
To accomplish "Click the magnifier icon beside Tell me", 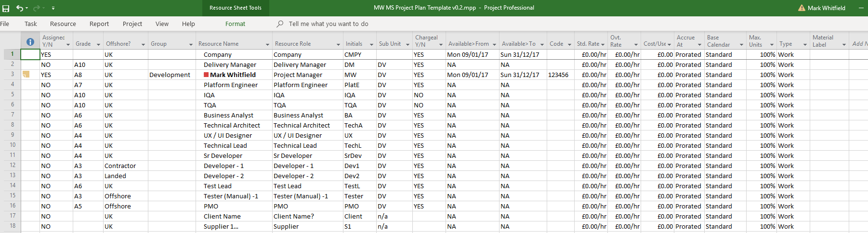I will pos(280,24).
